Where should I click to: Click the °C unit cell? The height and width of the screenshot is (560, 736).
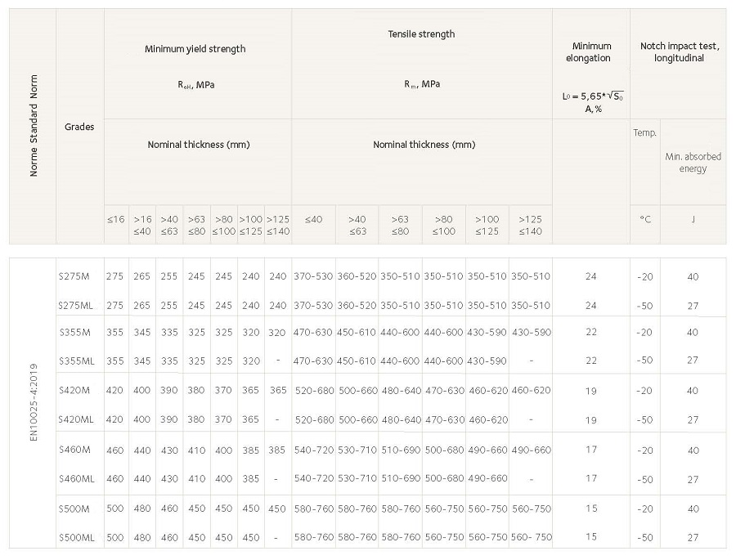[645, 220]
